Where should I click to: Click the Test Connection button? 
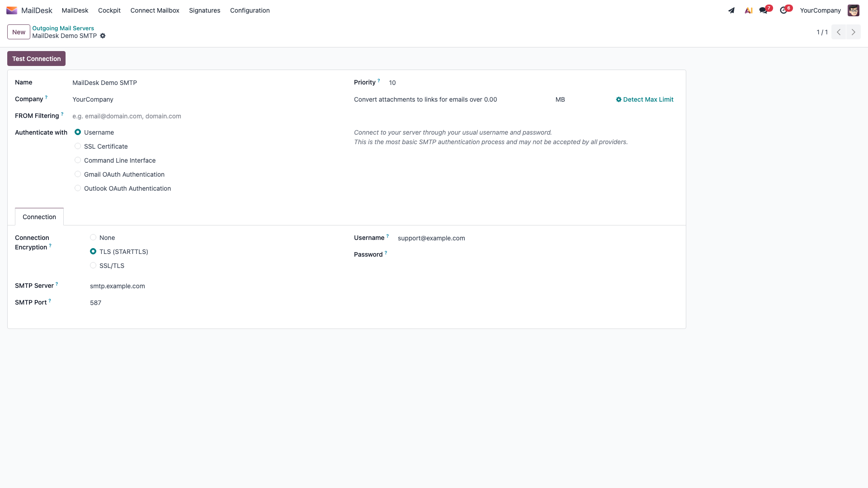coord(36,59)
